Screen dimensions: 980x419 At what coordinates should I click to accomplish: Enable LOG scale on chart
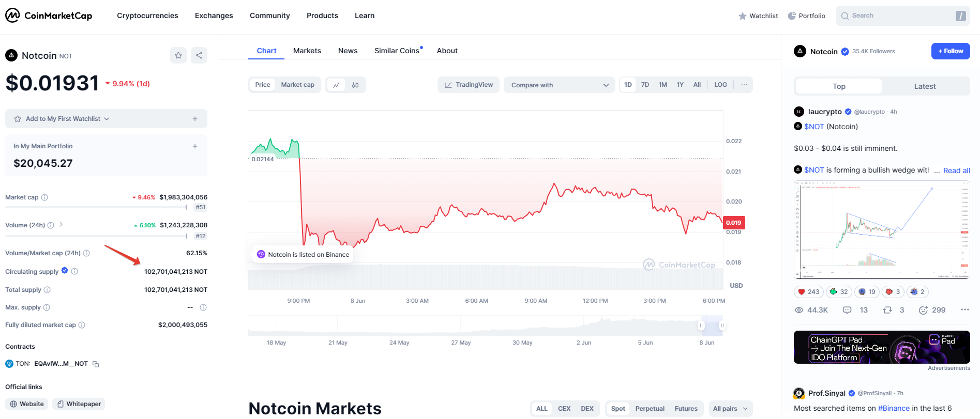pyautogui.click(x=720, y=85)
